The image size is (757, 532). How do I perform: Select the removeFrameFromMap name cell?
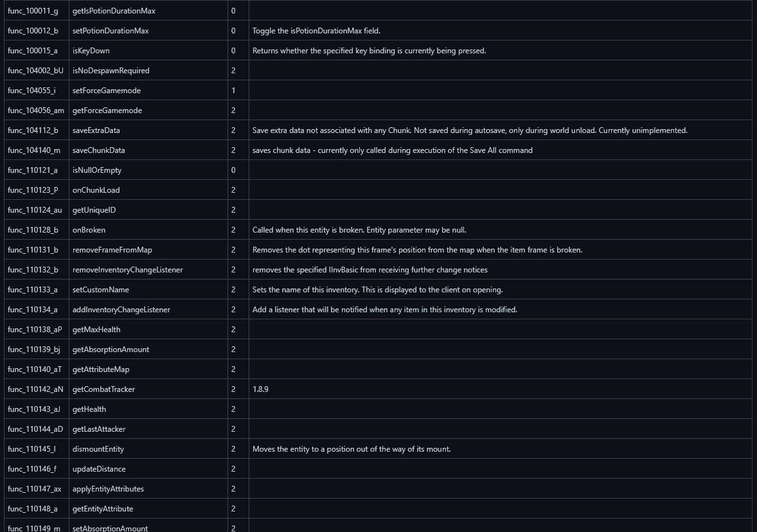point(112,250)
